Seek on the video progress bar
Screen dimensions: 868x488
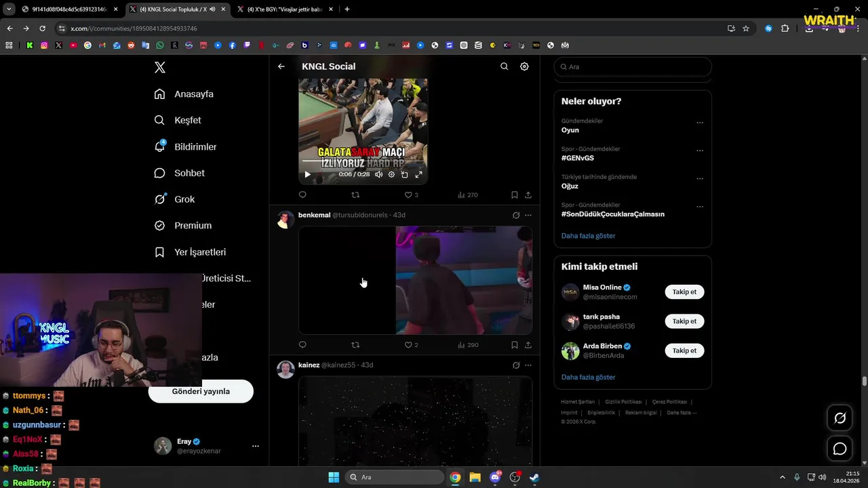click(x=363, y=162)
